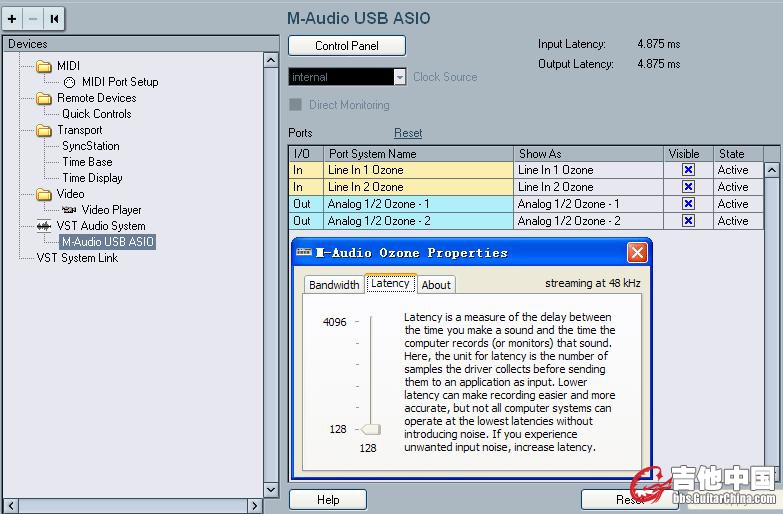Click the remove device minus button
Screen dimensions: 783x514
tap(32, 19)
